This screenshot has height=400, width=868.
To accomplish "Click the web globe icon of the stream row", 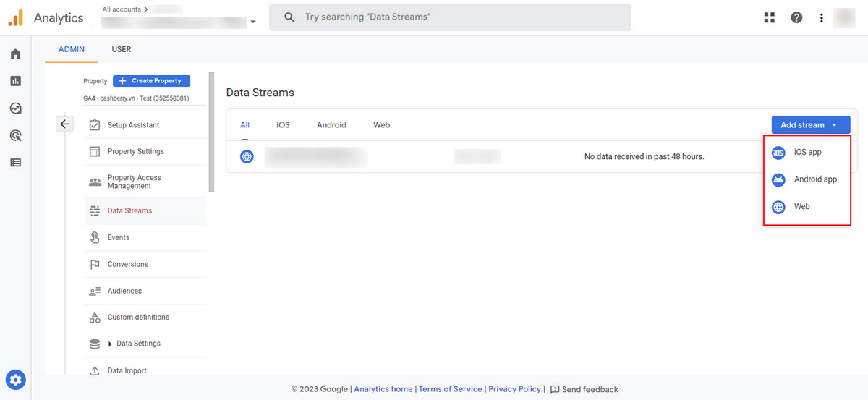I will click(x=247, y=156).
